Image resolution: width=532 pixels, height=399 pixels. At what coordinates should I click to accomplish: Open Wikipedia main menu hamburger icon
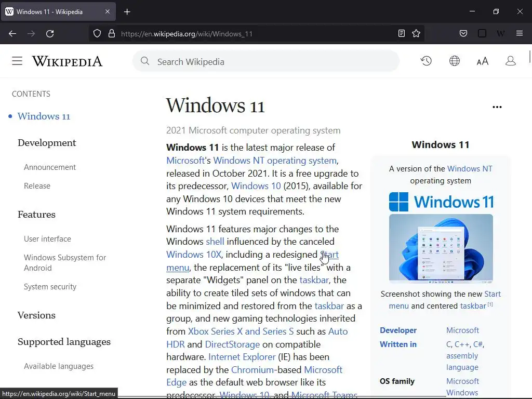[x=17, y=61]
